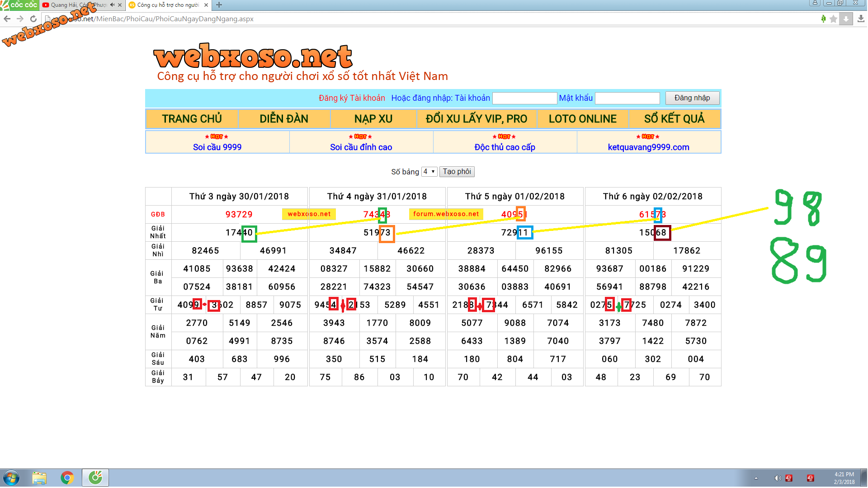Image resolution: width=868 pixels, height=488 pixels.
Task: Click the Giải Năm number 2770
Action: pyautogui.click(x=197, y=323)
